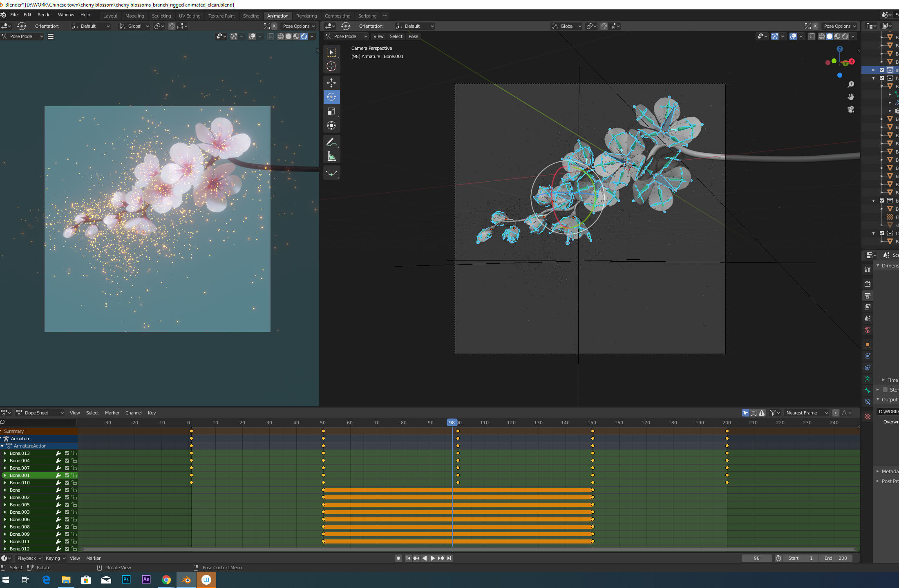Open the Nearest Frame snapping dropdown

pyautogui.click(x=806, y=413)
